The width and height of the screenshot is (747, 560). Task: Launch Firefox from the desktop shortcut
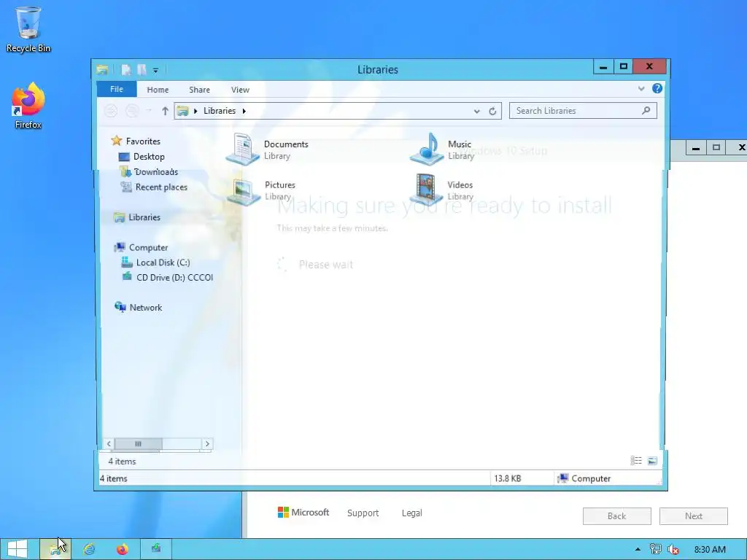coord(28,106)
